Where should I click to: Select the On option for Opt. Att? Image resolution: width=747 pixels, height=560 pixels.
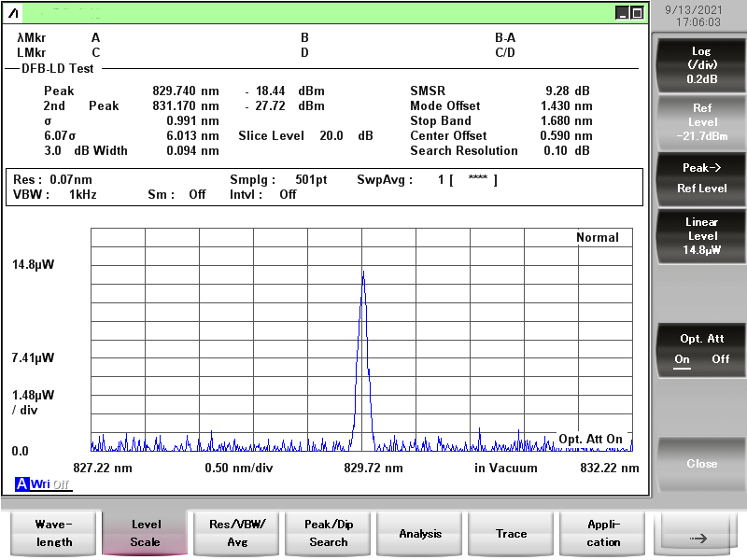[x=683, y=359]
